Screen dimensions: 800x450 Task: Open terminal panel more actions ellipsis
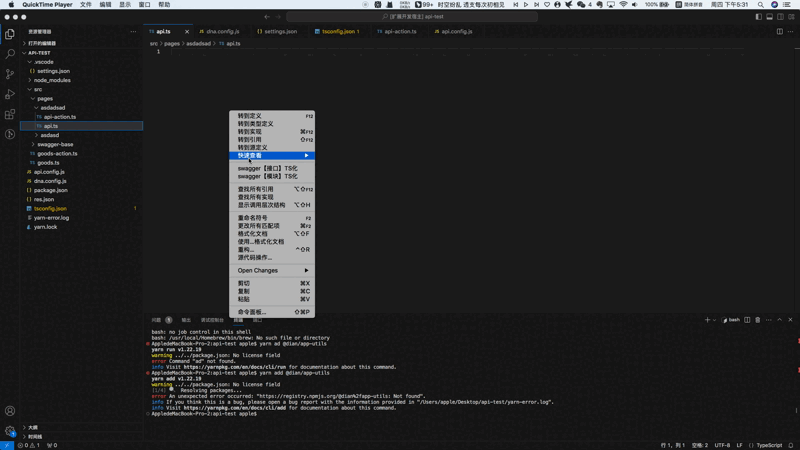(x=768, y=320)
